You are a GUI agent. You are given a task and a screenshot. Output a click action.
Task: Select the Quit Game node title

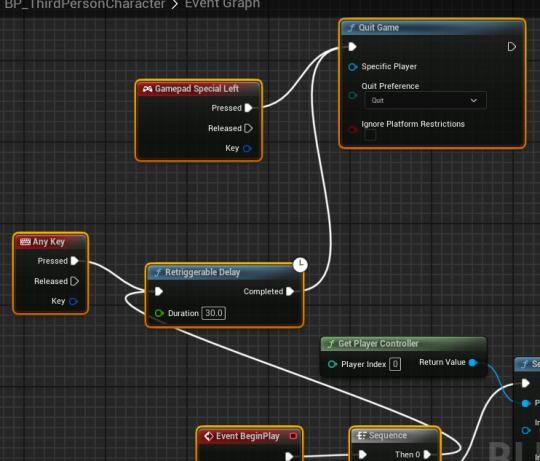point(378,28)
